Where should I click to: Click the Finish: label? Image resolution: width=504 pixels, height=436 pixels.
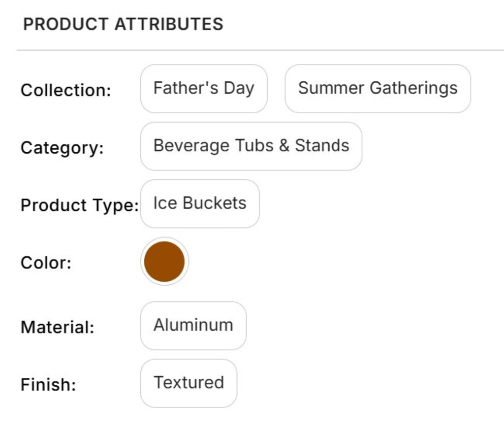(48, 385)
